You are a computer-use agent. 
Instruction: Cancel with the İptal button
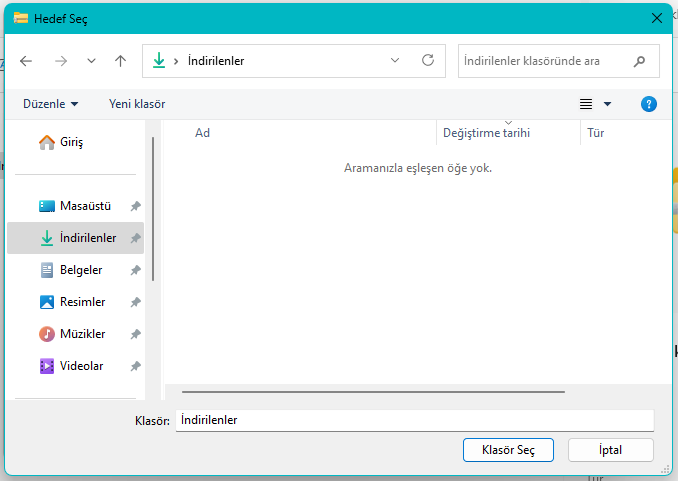[611, 450]
